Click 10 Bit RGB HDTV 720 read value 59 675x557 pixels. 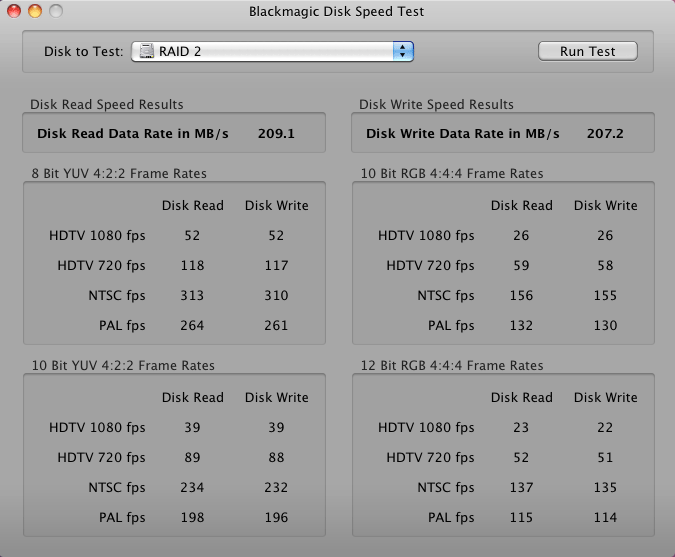pyautogui.click(x=521, y=266)
